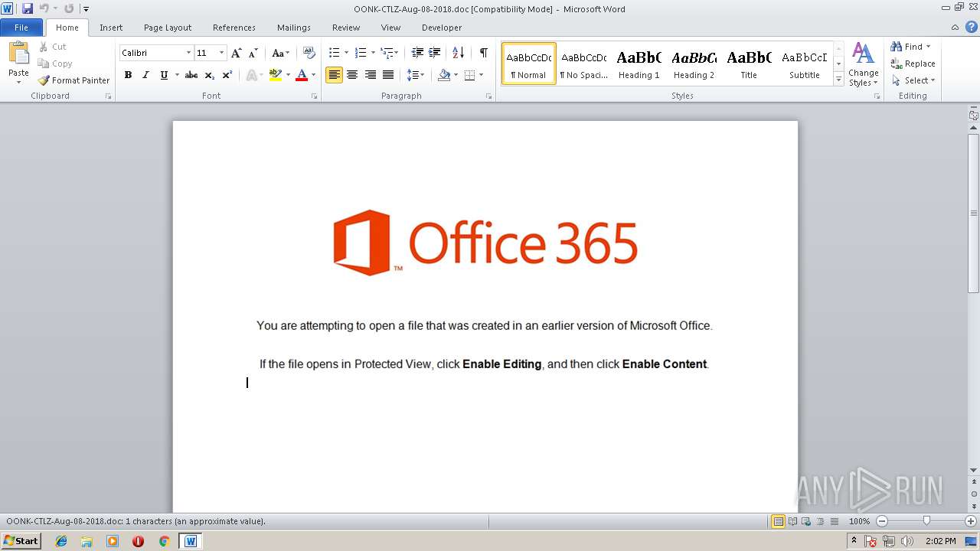Apply the Title style
The height and width of the screenshot is (551, 980).
pyautogui.click(x=749, y=64)
